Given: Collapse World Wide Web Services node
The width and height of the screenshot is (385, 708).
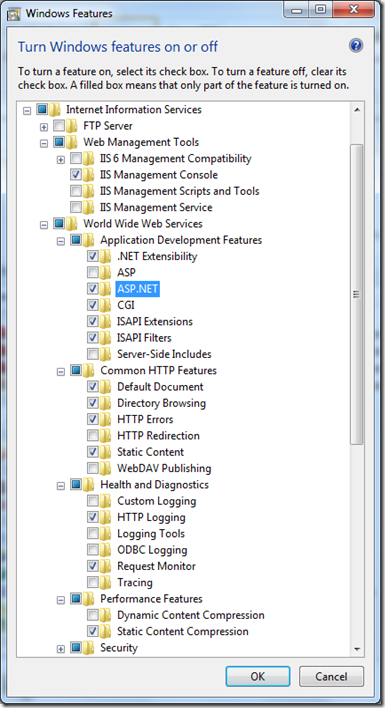Looking at the screenshot, I should point(44,224).
